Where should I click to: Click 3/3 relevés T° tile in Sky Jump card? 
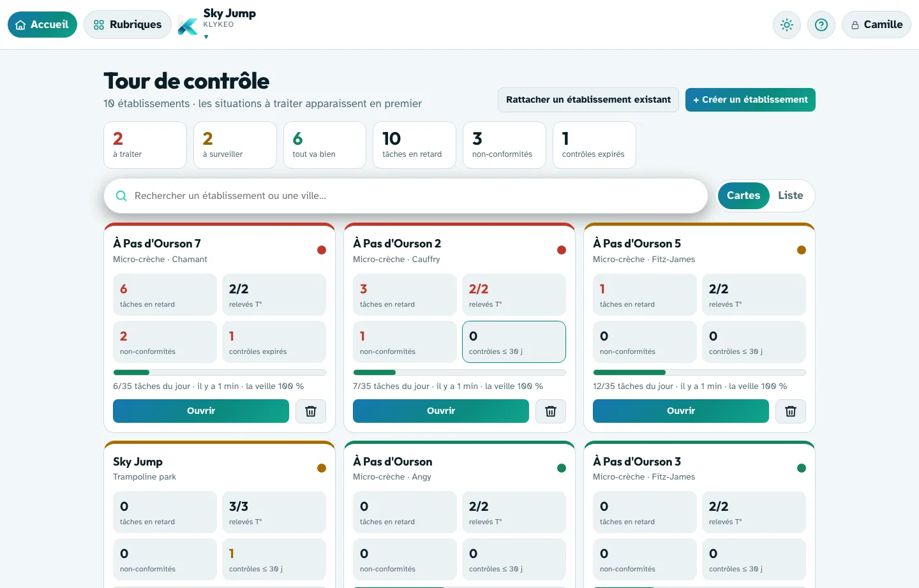click(x=274, y=512)
